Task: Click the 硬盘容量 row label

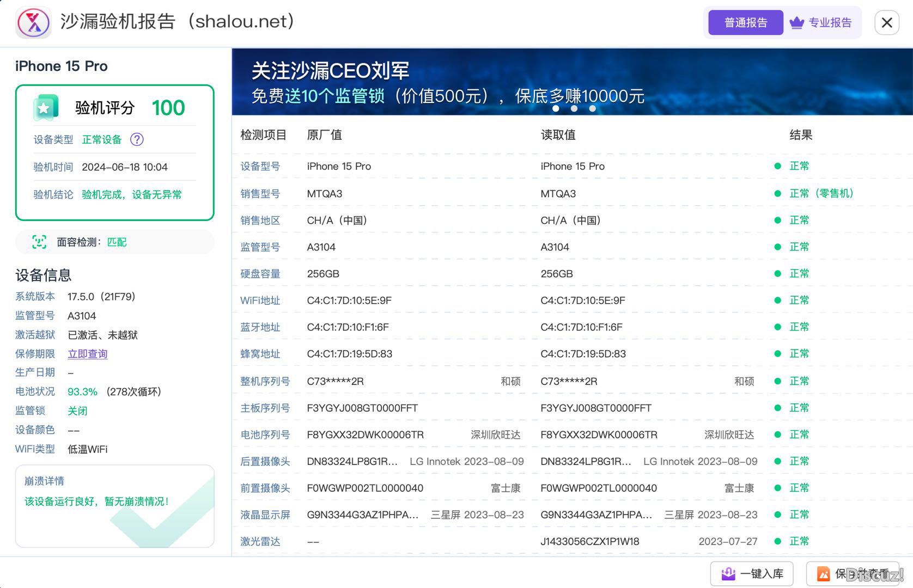Action: tap(260, 274)
